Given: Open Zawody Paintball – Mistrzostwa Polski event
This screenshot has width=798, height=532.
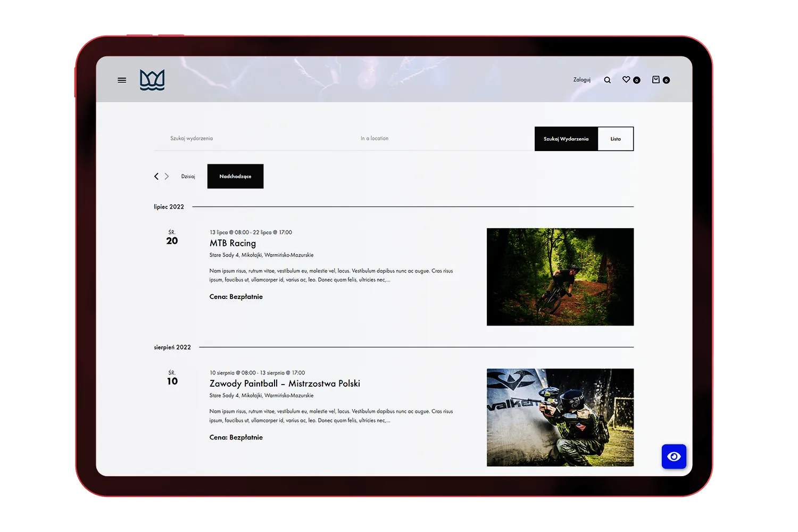Looking at the screenshot, I should pos(285,384).
